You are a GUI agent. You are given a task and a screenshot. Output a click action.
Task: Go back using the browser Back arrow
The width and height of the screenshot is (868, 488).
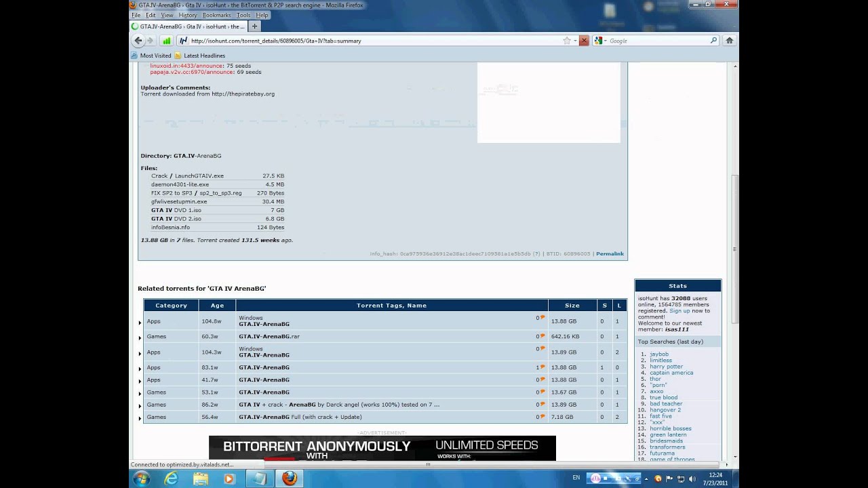[x=138, y=41]
